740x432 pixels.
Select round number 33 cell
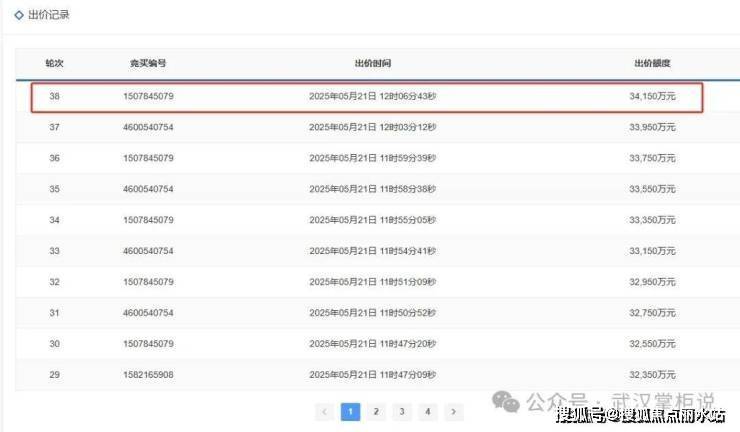click(x=54, y=251)
